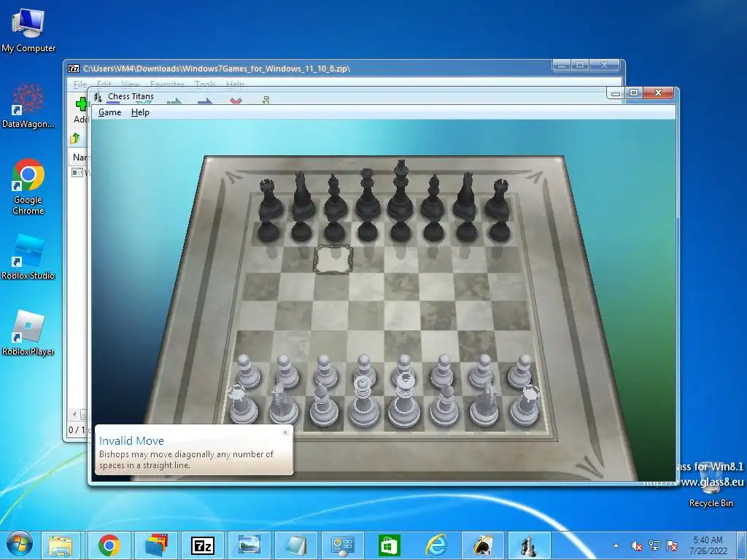Select the white queen
Image resolution: width=747 pixels, height=560 pixels.
(x=363, y=402)
